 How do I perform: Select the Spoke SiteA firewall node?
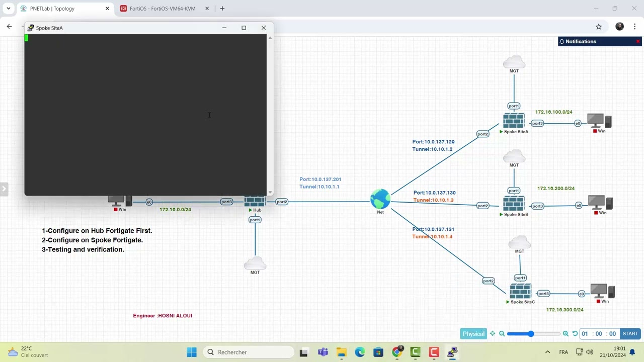click(514, 120)
